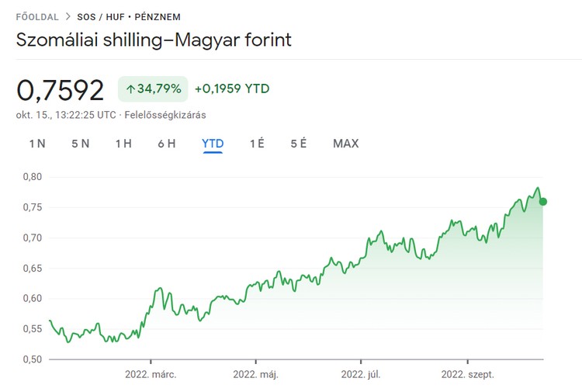Click the 2022. szept. axis label
The height and width of the screenshot is (392, 582).
point(467,374)
